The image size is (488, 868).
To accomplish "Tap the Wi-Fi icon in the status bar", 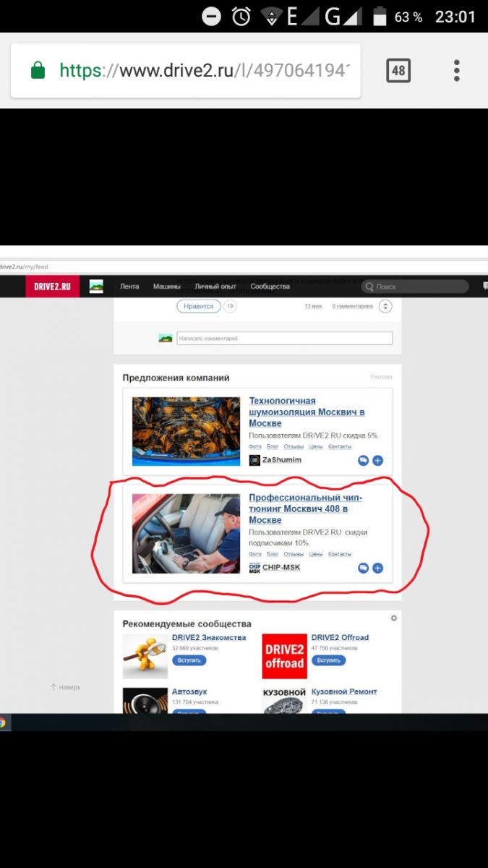I will click(273, 17).
